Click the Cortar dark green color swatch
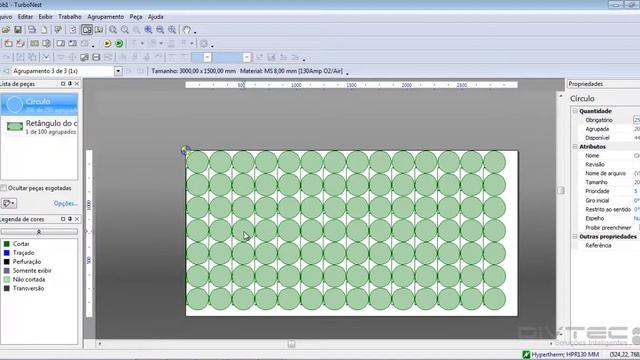This screenshot has height=360, width=640. point(7,244)
